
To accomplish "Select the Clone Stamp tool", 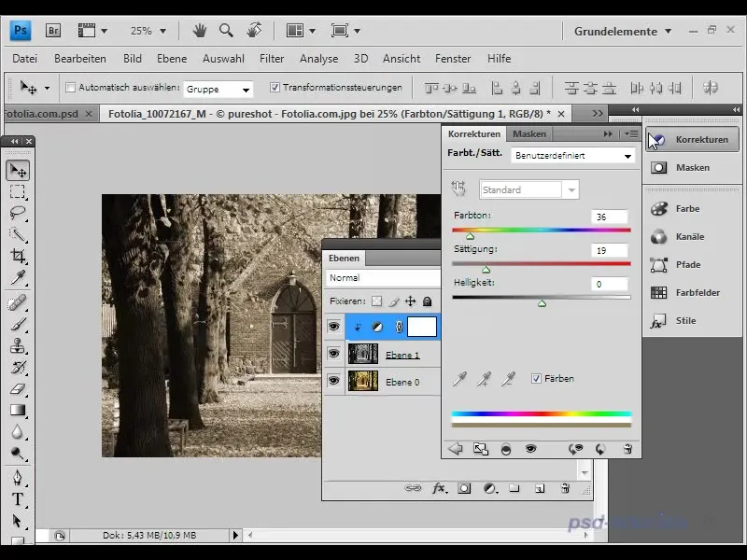I will tap(18, 345).
